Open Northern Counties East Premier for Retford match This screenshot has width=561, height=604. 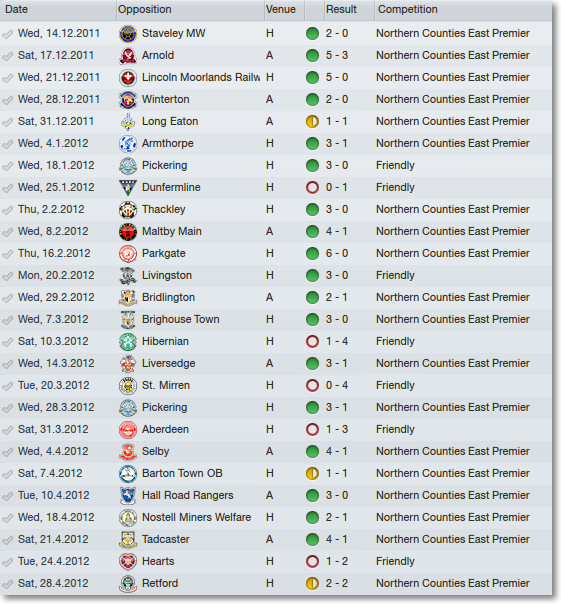tap(453, 584)
